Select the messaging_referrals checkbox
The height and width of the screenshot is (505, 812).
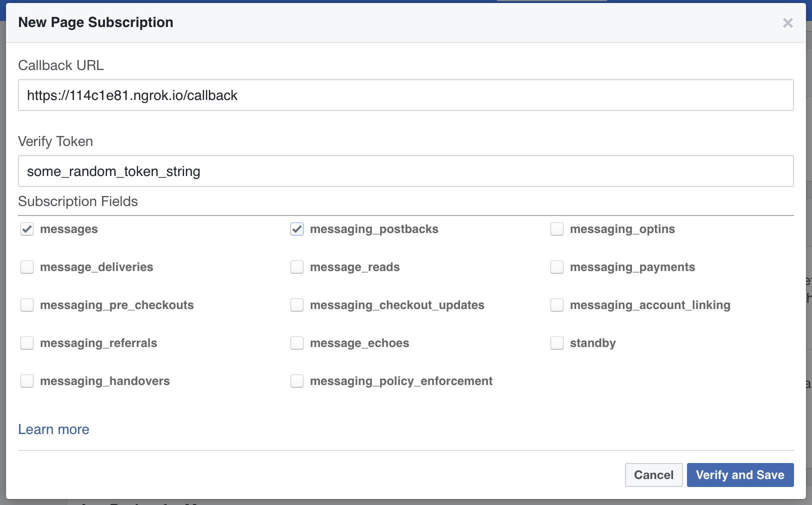click(x=27, y=343)
